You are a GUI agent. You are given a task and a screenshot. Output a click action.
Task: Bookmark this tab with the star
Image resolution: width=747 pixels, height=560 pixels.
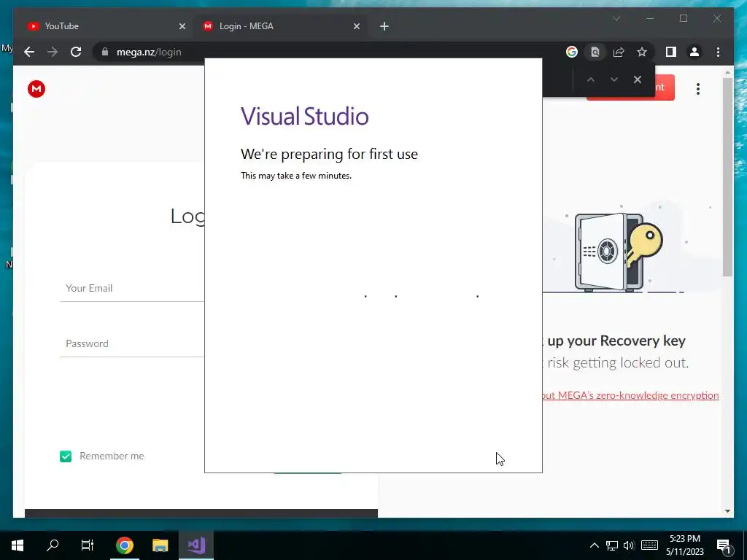642,52
